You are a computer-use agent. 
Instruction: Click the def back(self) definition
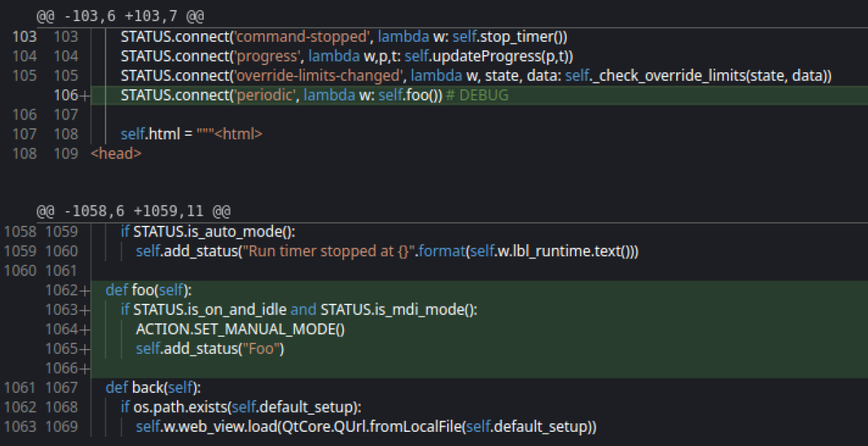tap(153, 387)
